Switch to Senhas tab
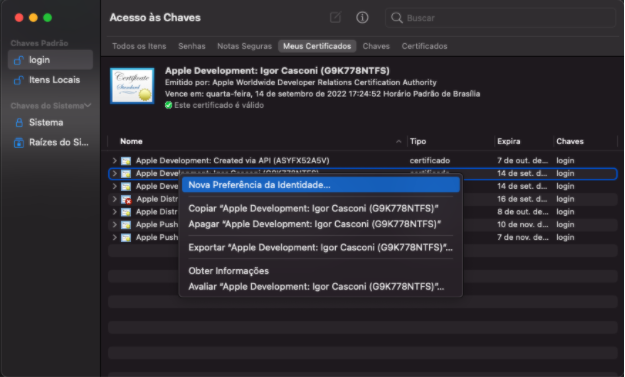 pos(192,46)
